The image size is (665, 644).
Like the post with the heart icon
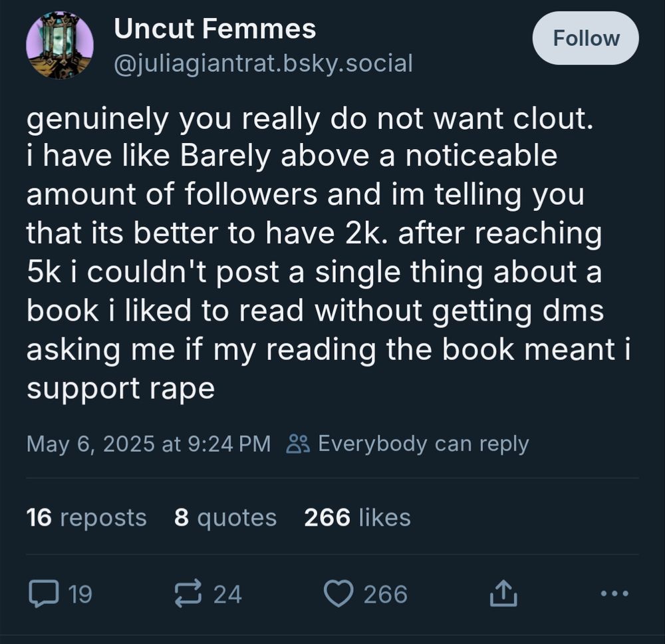(x=339, y=593)
